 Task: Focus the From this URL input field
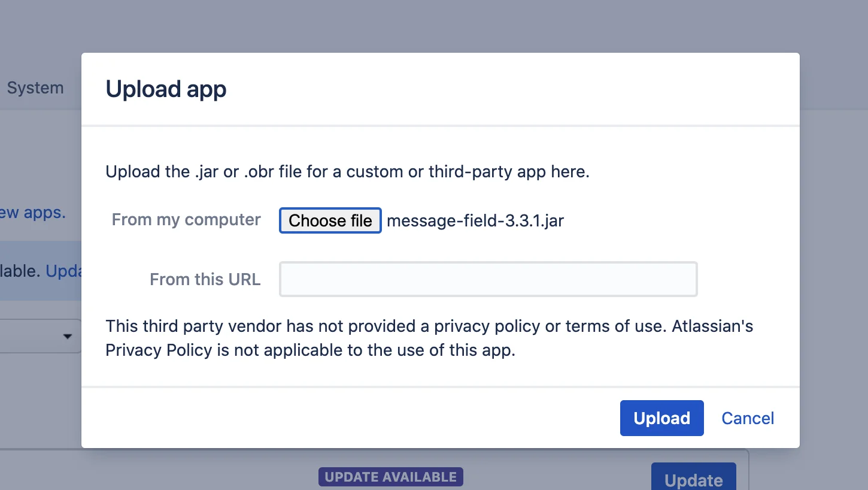(x=488, y=279)
